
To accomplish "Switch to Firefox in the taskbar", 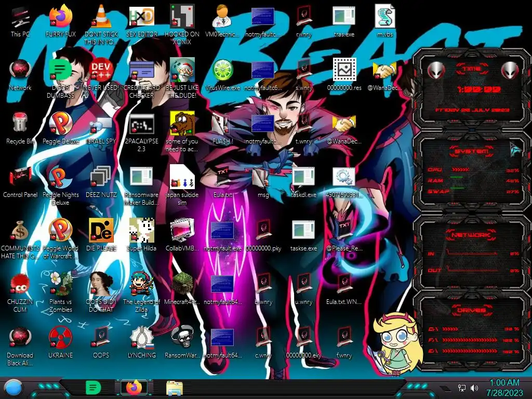I will pos(134,388).
